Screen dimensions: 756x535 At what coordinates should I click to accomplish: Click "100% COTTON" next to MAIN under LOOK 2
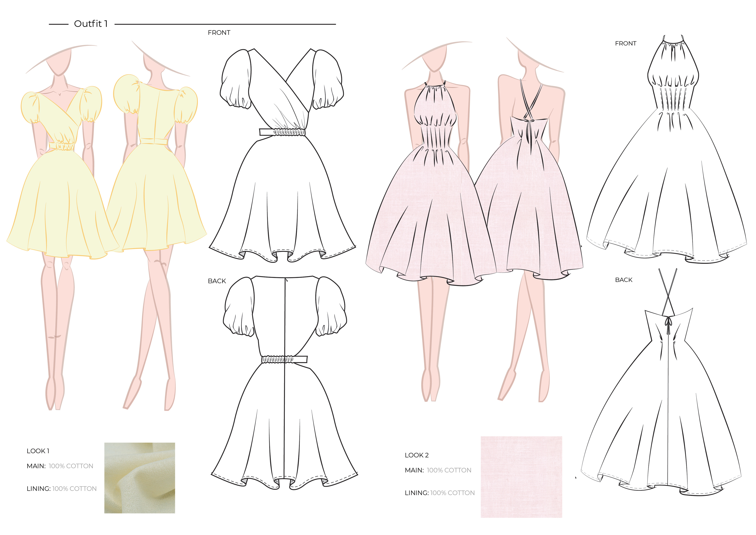click(449, 470)
